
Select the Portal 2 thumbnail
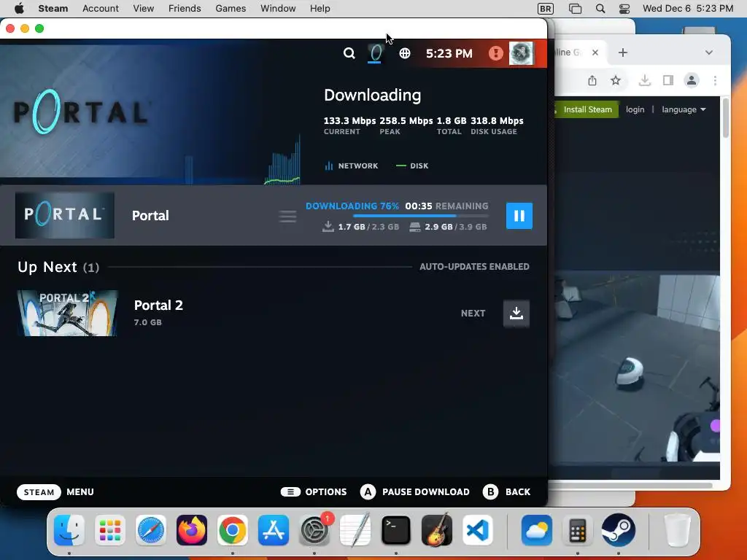click(67, 313)
